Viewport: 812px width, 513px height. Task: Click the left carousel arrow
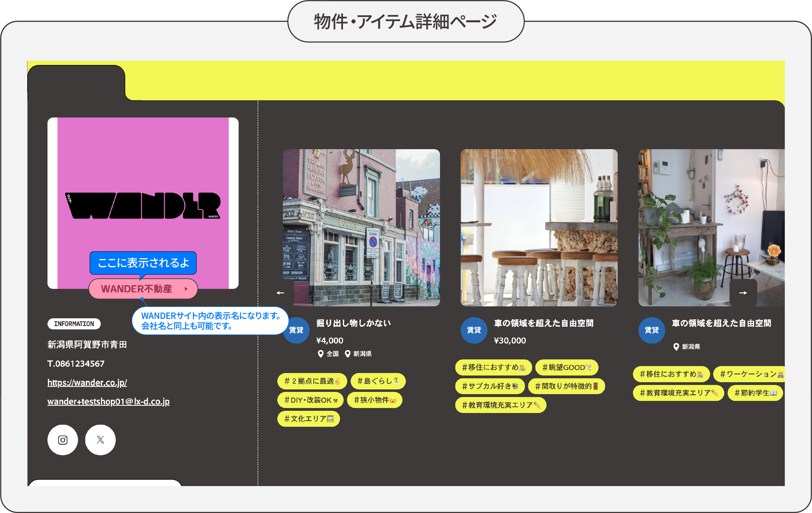click(x=280, y=293)
